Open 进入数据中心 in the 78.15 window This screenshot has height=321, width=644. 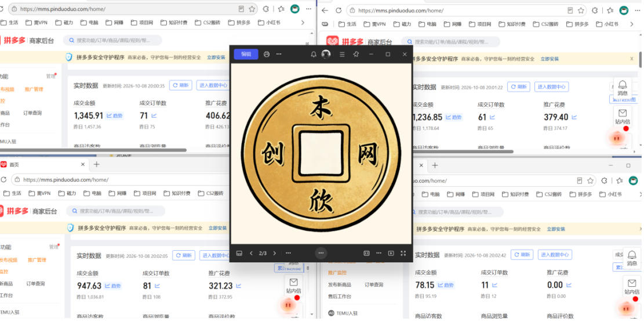555,255
